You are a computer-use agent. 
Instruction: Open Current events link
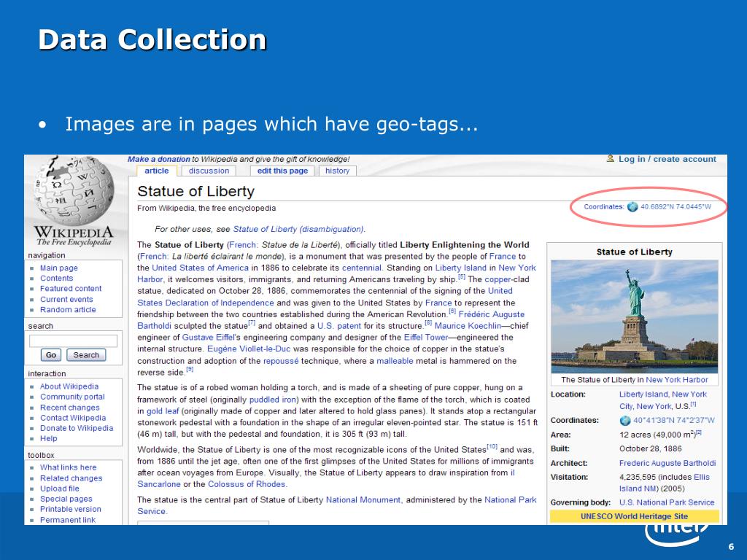(x=66, y=299)
